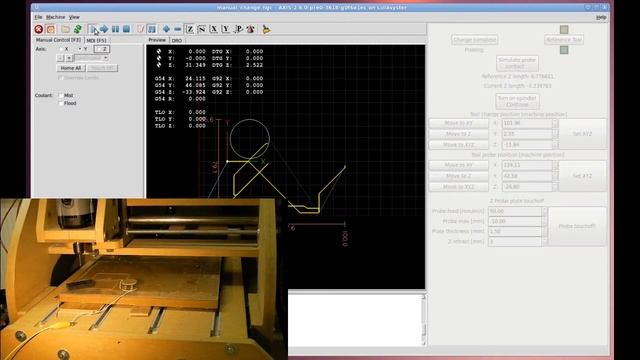Click Move to Z under Tool change position
640x360 pixels.
(x=458, y=134)
